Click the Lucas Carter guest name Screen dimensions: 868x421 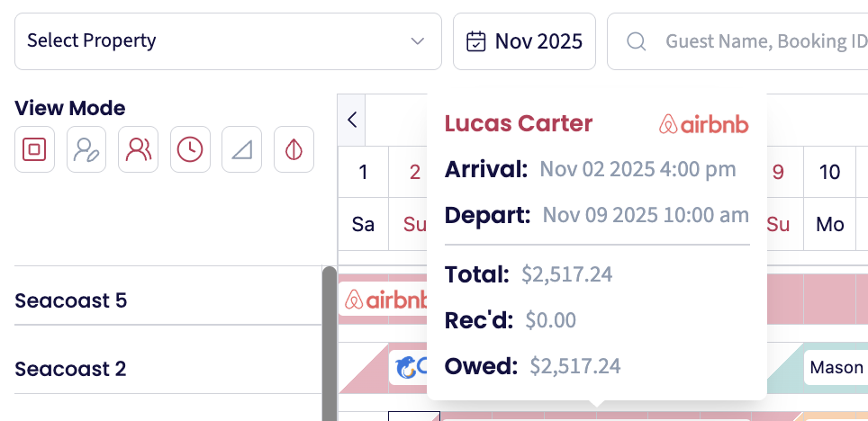coord(519,124)
